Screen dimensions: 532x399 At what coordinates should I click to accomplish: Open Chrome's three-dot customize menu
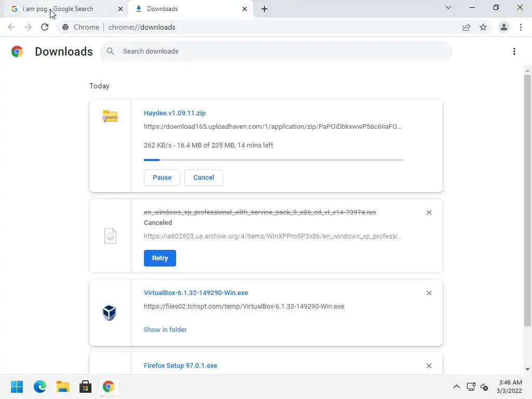521,27
